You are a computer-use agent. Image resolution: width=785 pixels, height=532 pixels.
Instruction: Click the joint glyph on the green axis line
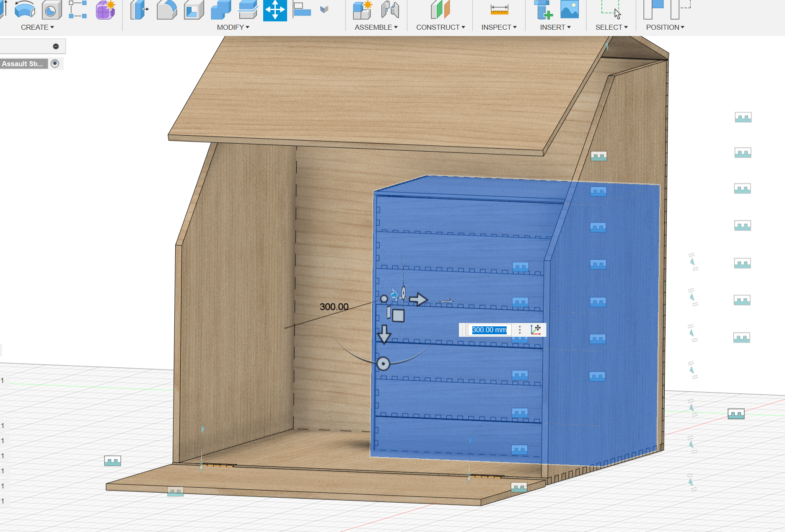736,414
